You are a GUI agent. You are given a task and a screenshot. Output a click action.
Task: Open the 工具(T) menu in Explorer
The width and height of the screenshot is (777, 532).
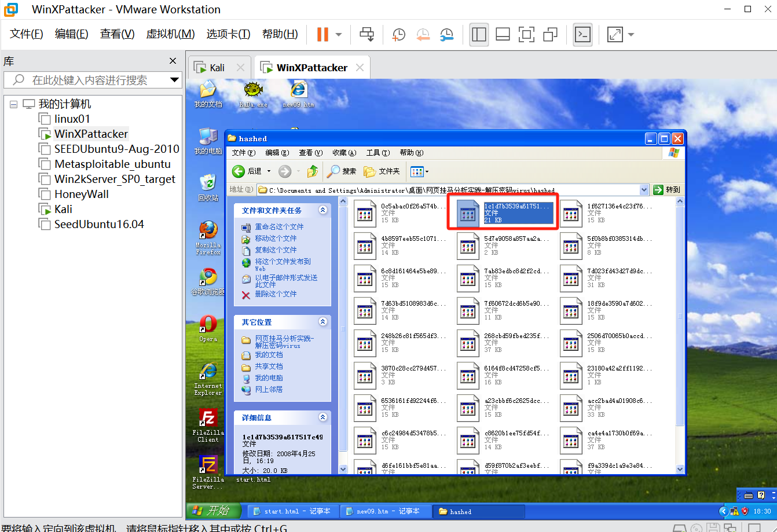pos(377,153)
